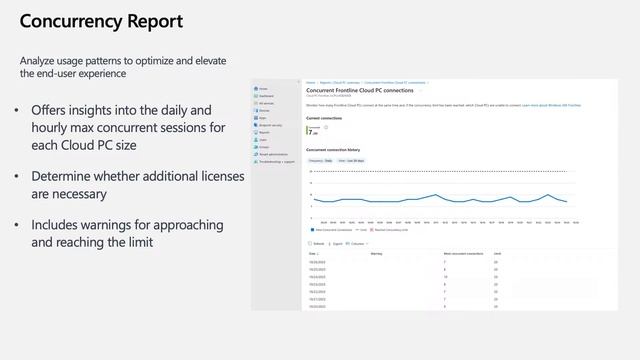Open the Frequency: Daily filter pill
Viewport: 640px width, 360px height.
[320, 161]
